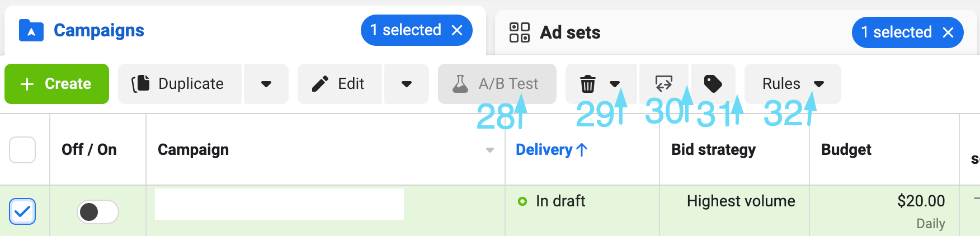The height and width of the screenshot is (236, 980).
Task: Click the Campaigns folder icon
Action: (x=31, y=30)
